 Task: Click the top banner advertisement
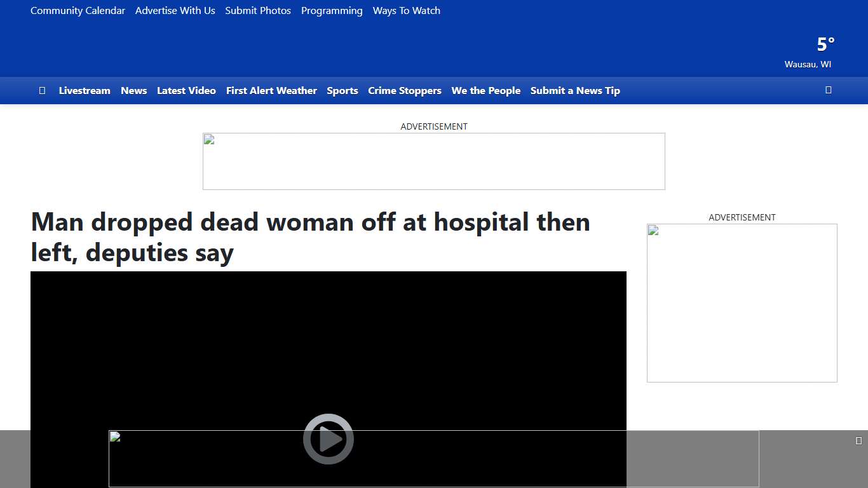click(433, 161)
